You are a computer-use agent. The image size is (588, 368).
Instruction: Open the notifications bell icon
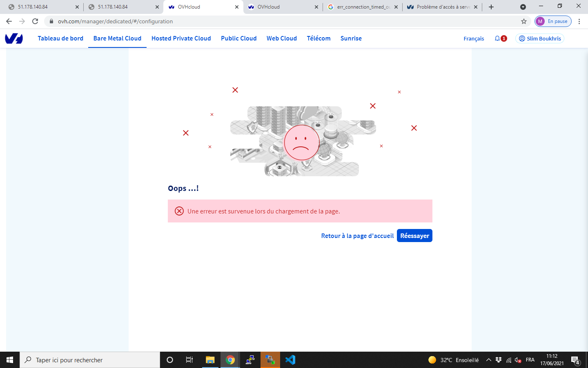coord(497,38)
